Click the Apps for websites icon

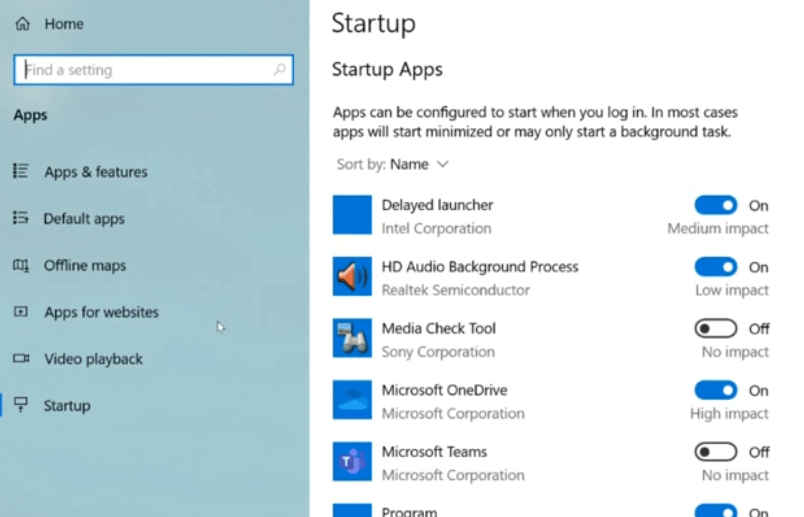pyautogui.click(x=21, y=311)
